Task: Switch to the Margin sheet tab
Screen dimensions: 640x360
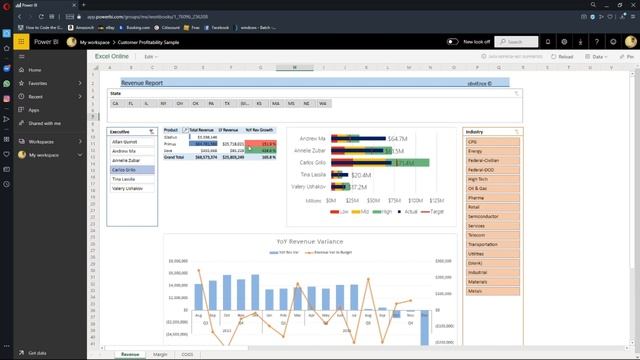Action: 160,354
